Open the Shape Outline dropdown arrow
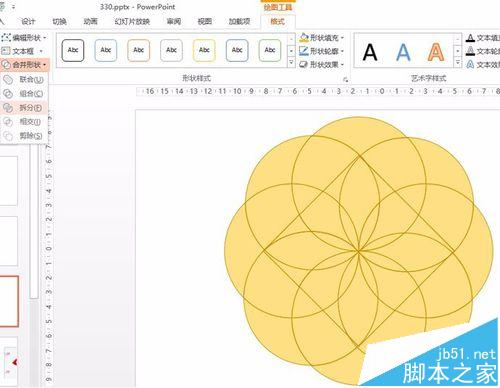Image resolution: width=500 pixels, height=388 pixels. coord(342,51)
